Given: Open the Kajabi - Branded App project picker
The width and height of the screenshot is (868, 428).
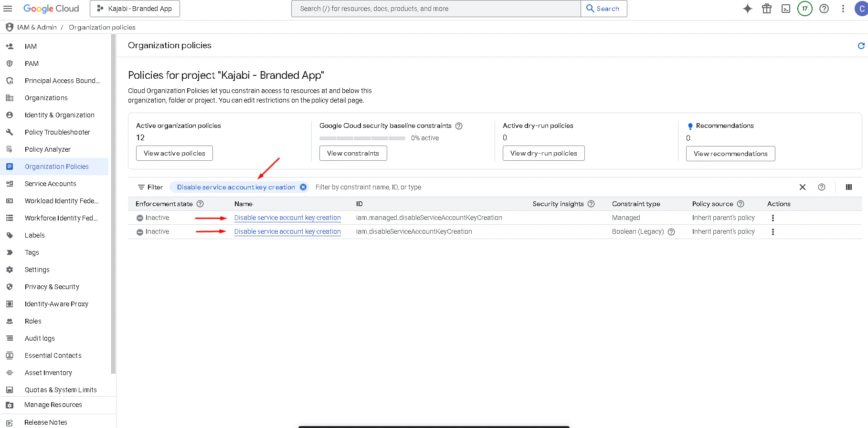Looking at the screenshot, I should point(135,9).
